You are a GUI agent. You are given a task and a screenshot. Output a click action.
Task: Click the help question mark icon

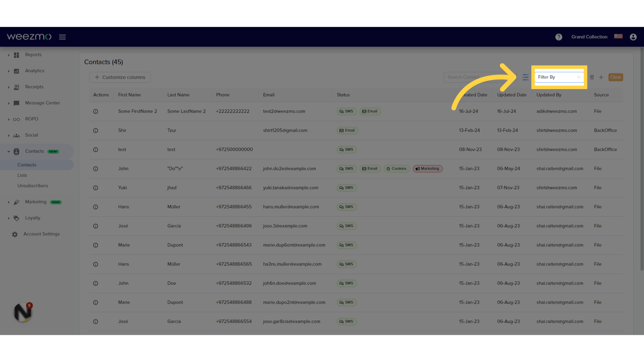[x=559, y=37]
